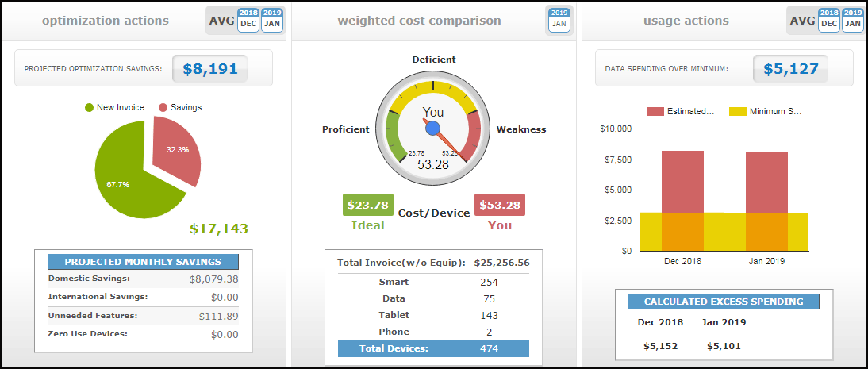
Task: Click Dec 2018 excess spending $5,152
Action: tap(660, 346)
